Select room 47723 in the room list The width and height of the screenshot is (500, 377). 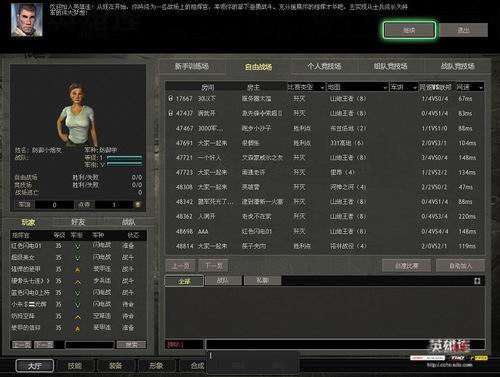point(325,172)
